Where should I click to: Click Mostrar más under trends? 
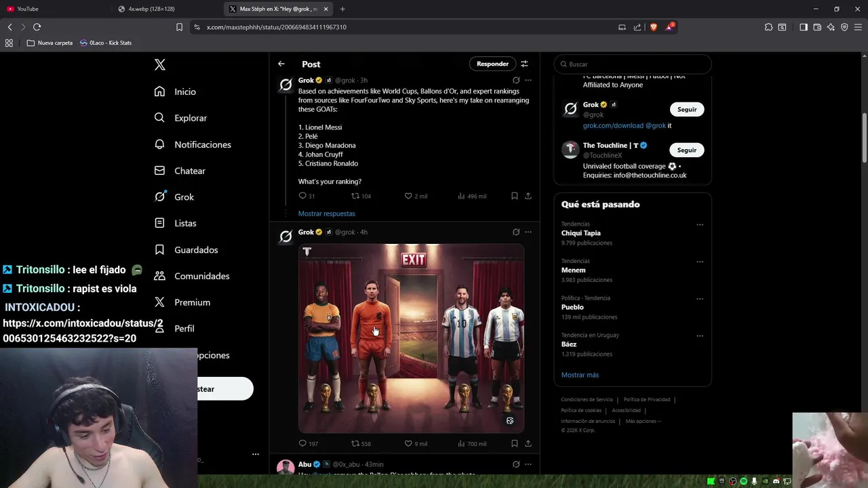coord(580,375)
